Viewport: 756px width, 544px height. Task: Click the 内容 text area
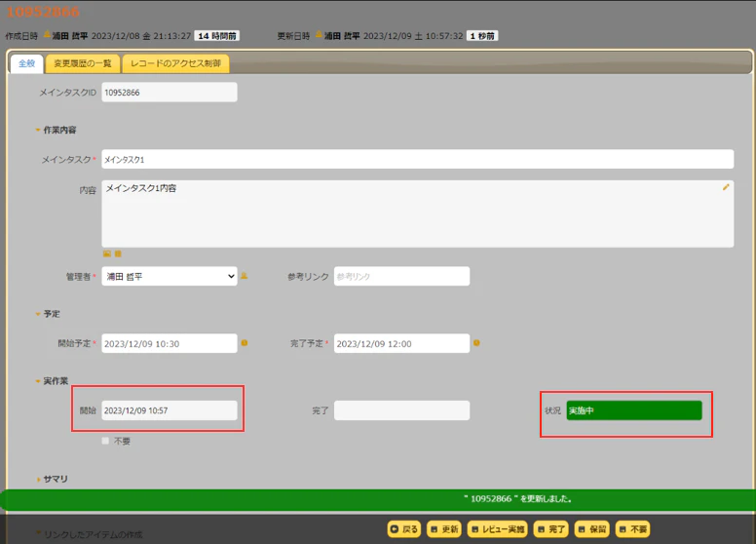coord(418,214)
